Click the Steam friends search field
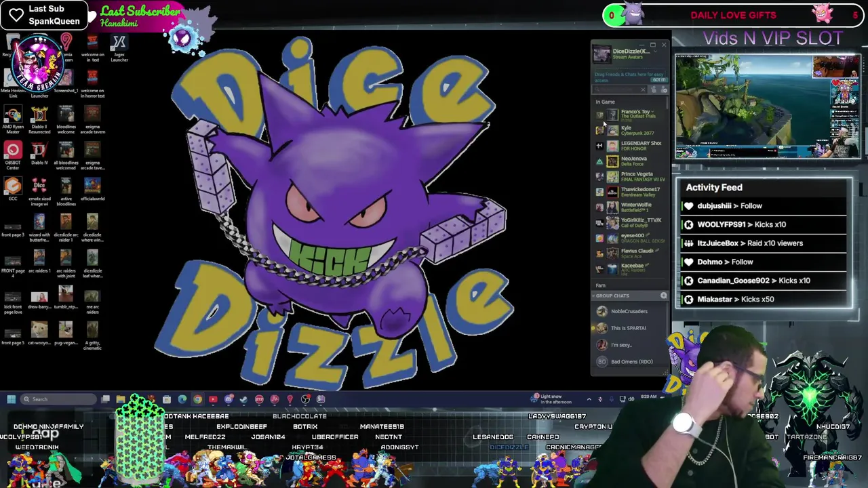This screenshot has width=868, height=488. click(x=620, y=89)
